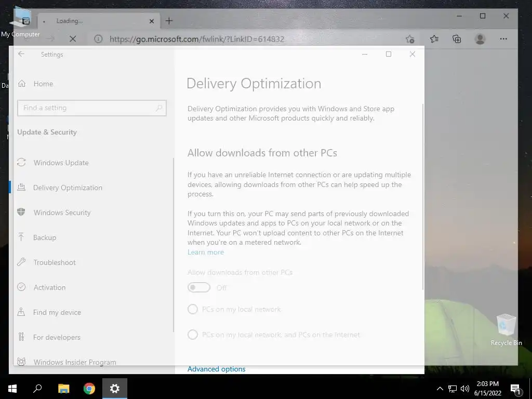Image resolution: width=532 pixels, height=399 pixels.
Task: Open File Explorer from taskbar
Action: click(x=63, y=389)
